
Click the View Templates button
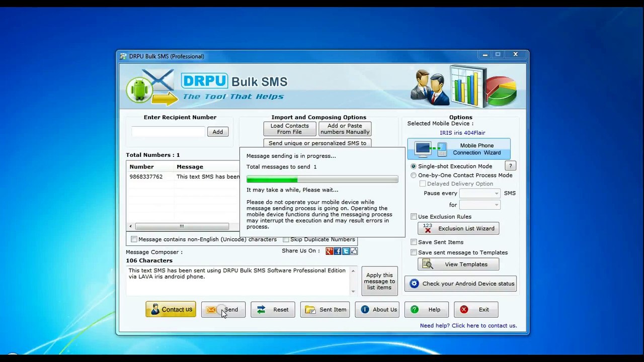pyautogui.click(x=458, y=264)
